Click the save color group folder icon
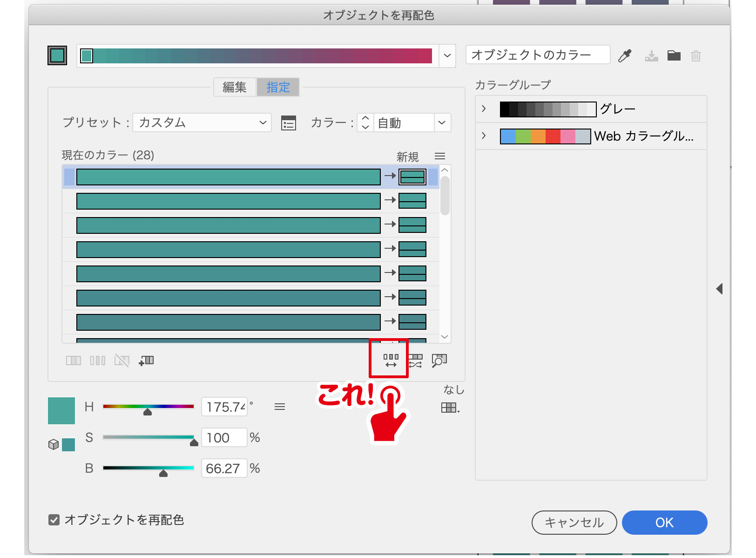This screenshot has height=558, width=756. coord(674,56)
